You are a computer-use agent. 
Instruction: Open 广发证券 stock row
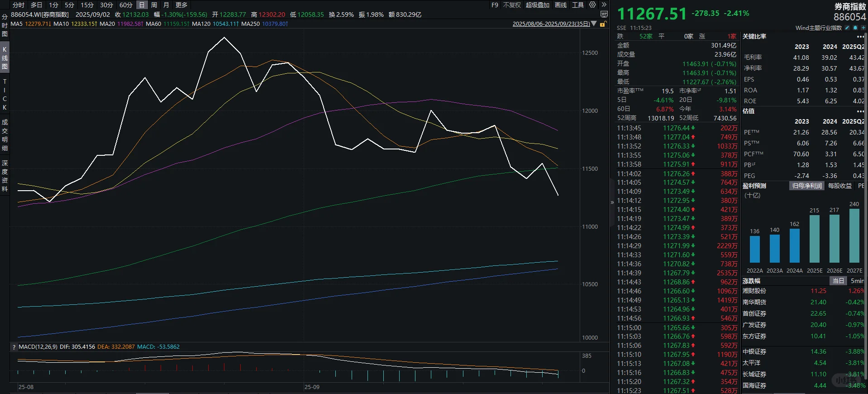coord(803,325)
